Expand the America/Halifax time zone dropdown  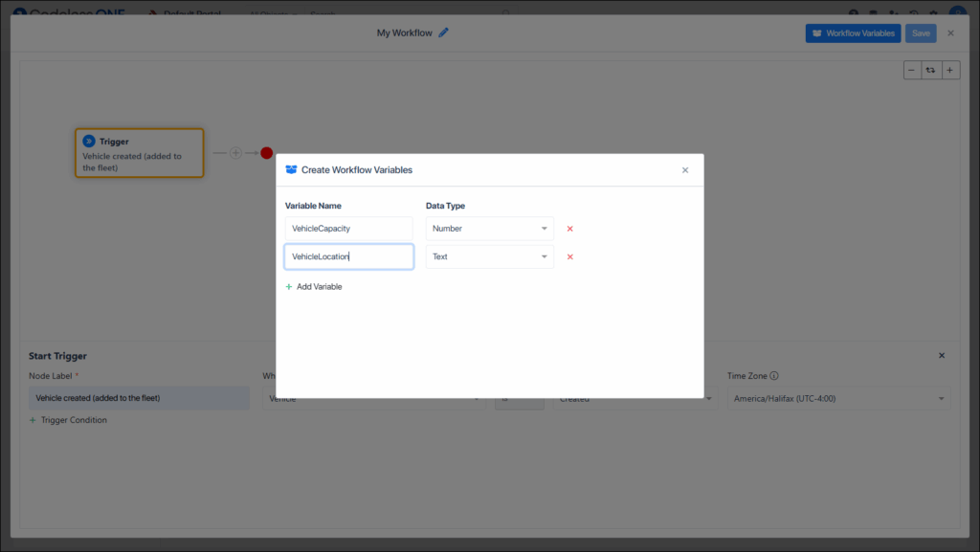coord(837,398)
